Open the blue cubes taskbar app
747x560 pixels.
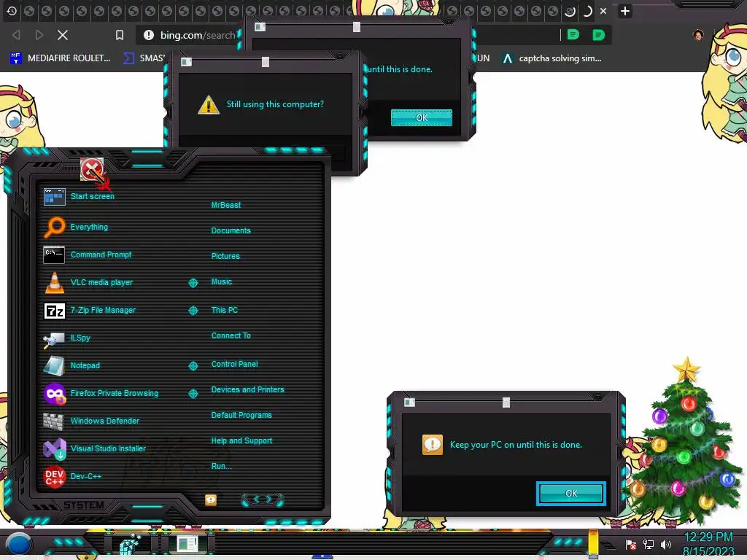(129, 543)
